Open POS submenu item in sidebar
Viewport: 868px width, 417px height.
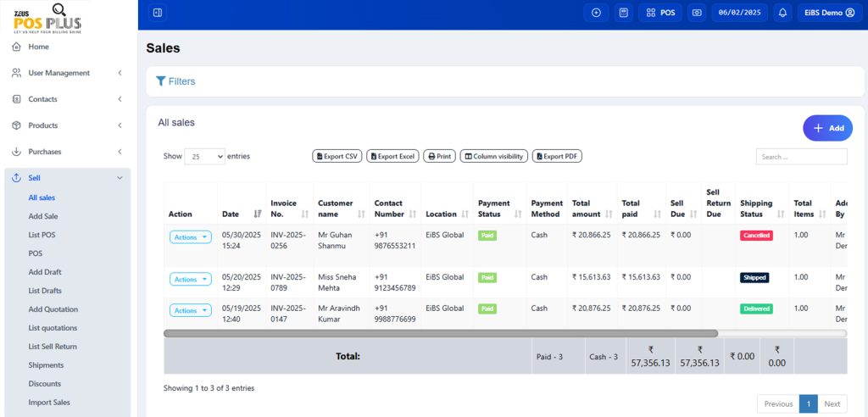(x=36, y=253)
